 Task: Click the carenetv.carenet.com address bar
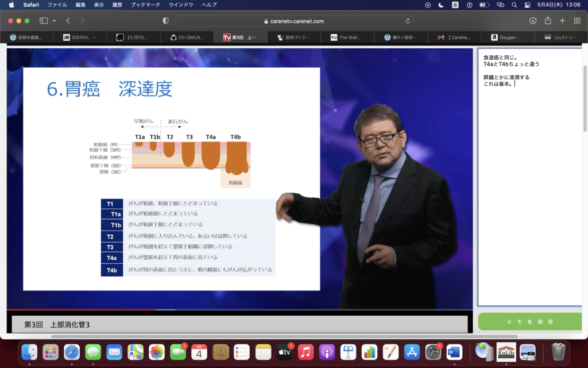point(294,21)
